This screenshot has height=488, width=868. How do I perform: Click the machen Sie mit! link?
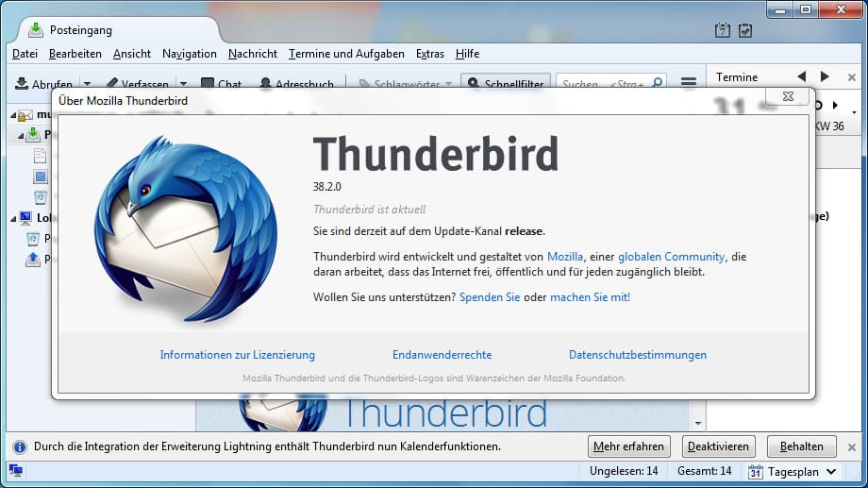590,297
